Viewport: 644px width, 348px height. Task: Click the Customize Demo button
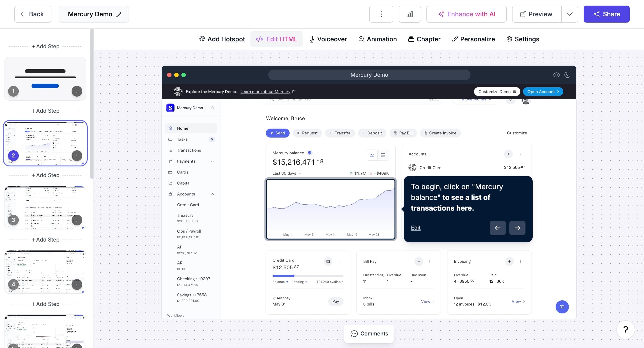point(497,91)
